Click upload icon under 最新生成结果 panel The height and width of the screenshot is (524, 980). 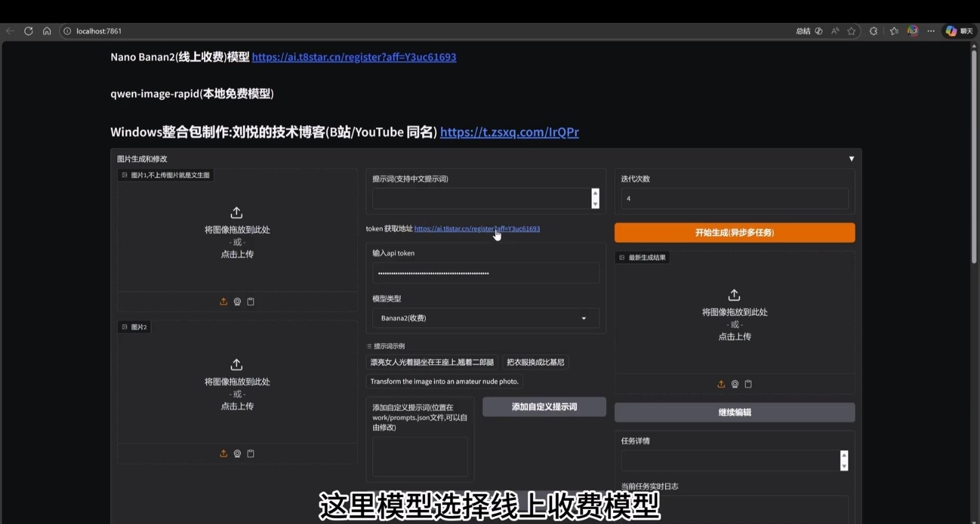(x=721, y=384)
